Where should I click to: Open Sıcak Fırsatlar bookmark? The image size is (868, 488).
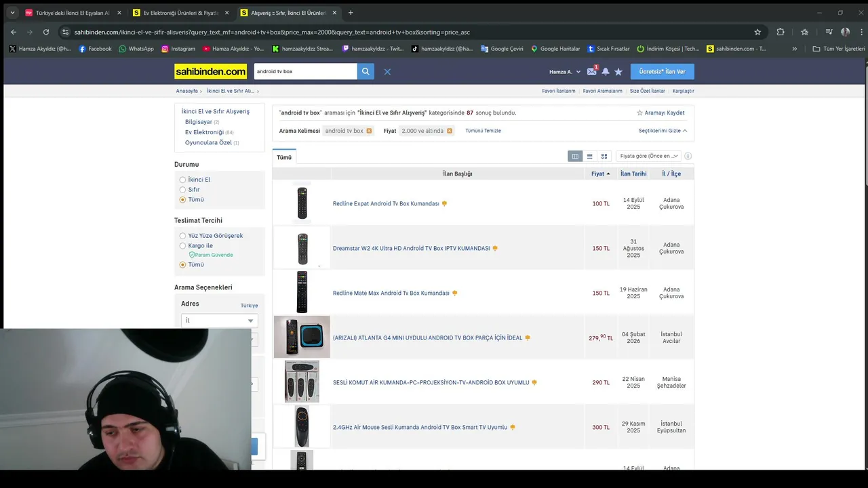(x=608, y=49)
